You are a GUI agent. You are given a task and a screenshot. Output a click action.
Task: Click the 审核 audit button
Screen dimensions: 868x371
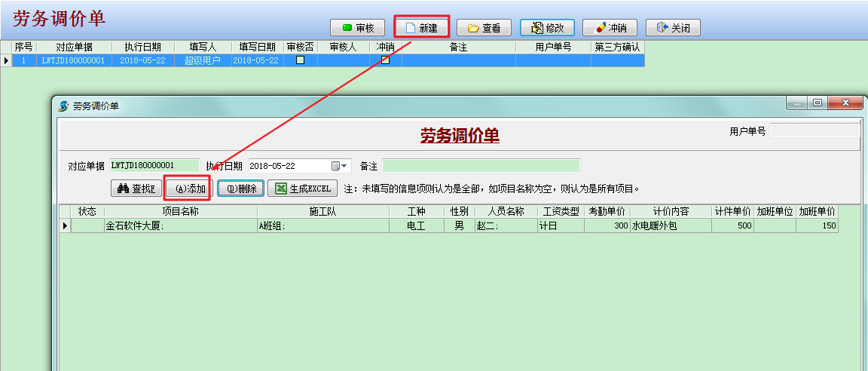[358, 28]
